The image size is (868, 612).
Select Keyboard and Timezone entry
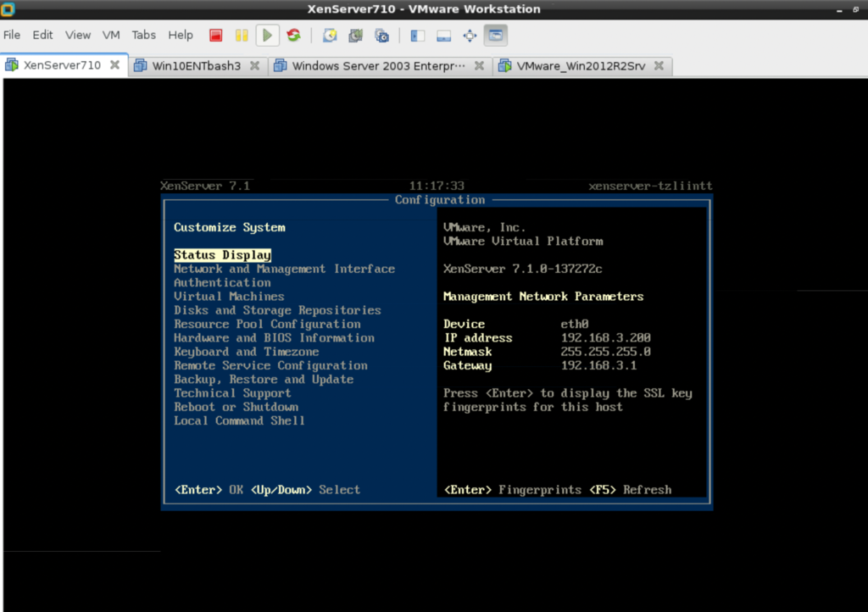click(247, 352)
